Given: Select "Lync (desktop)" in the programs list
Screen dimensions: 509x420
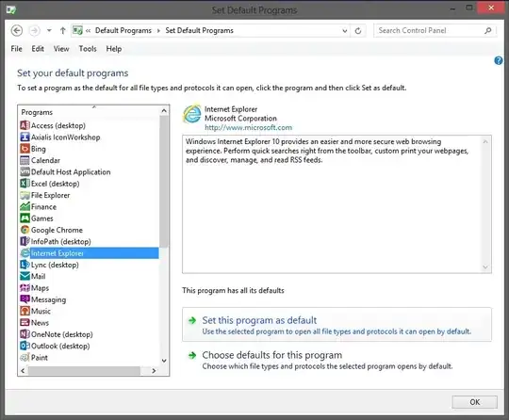Looking at the screenshot, I should (x=55, y=265).
